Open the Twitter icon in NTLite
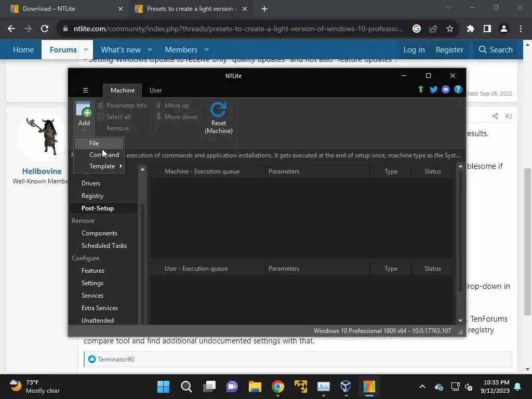Image resolution: width=532 pixels, height=399 pixels. coord(433,89)
